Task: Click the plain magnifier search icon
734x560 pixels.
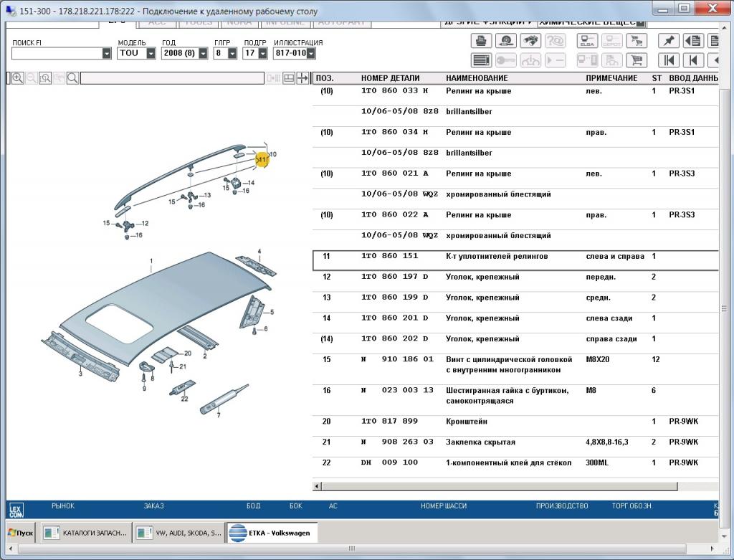Action: point(72,78)
